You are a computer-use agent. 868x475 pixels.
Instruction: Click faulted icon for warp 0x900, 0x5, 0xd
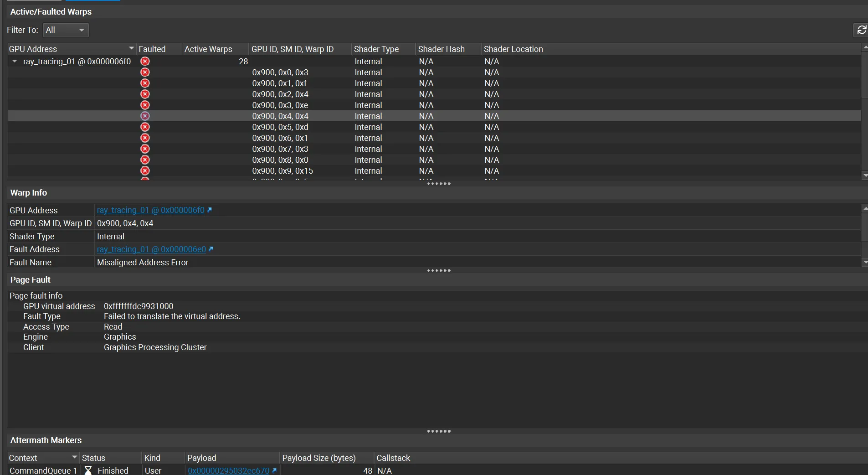145,127
